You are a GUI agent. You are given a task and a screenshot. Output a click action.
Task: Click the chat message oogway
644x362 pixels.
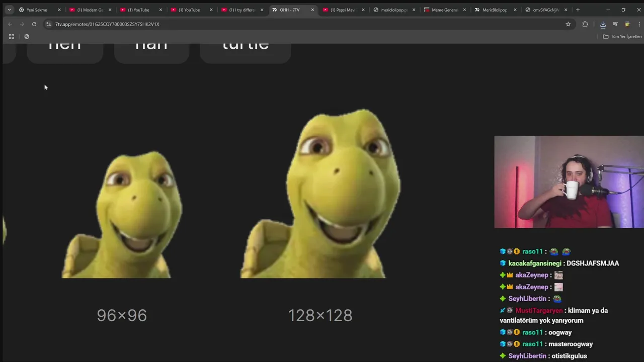[560, 332]
